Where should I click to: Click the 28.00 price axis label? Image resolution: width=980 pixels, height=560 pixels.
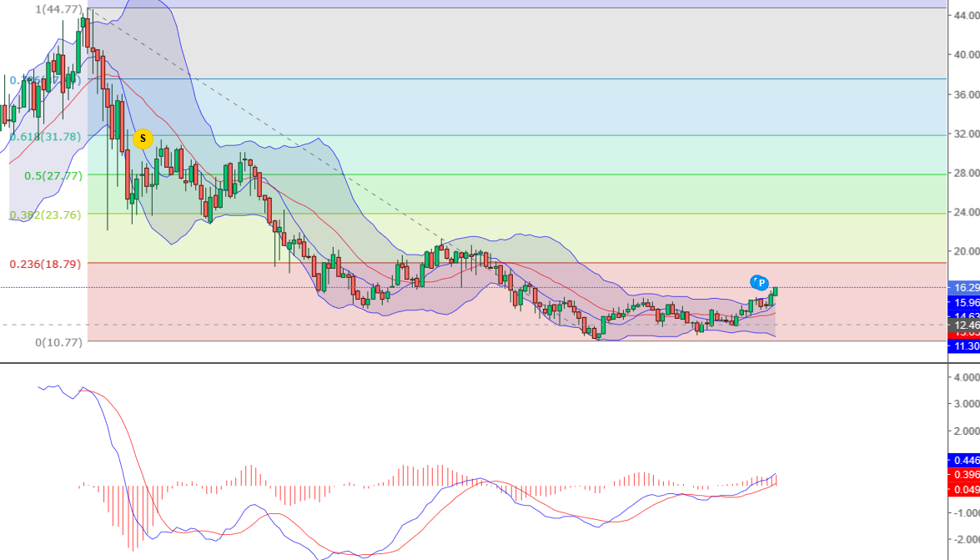967,173
